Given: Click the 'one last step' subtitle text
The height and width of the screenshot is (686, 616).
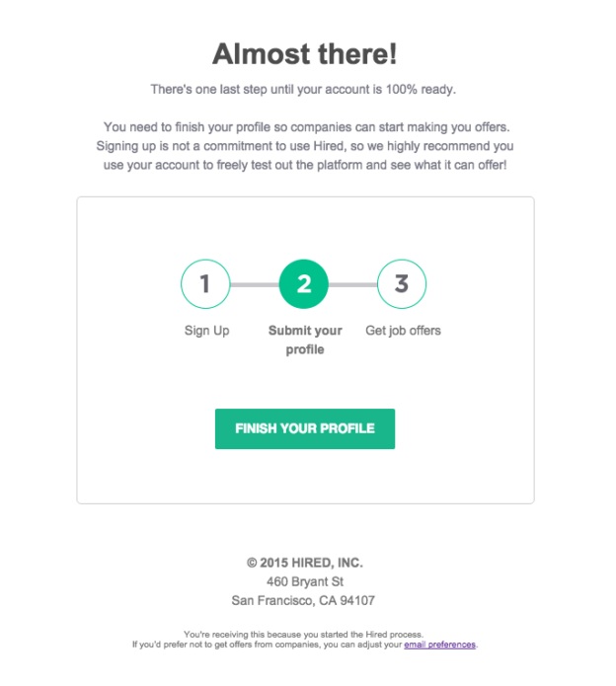Looking at the screenshot, I should [304, 89].
